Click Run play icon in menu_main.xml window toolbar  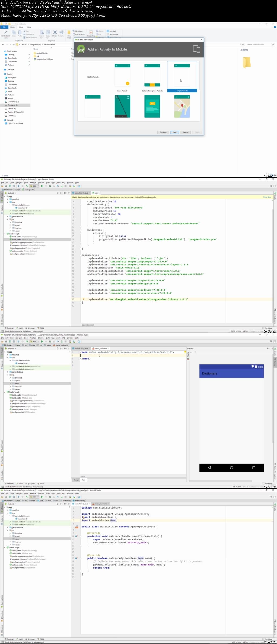click(x=42, y=341)
